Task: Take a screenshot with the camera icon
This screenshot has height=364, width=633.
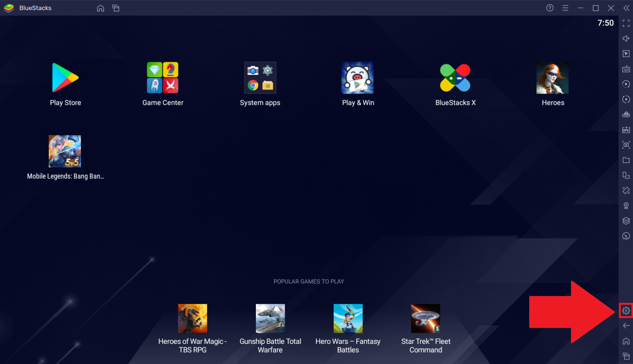Action: coord(626,145)
